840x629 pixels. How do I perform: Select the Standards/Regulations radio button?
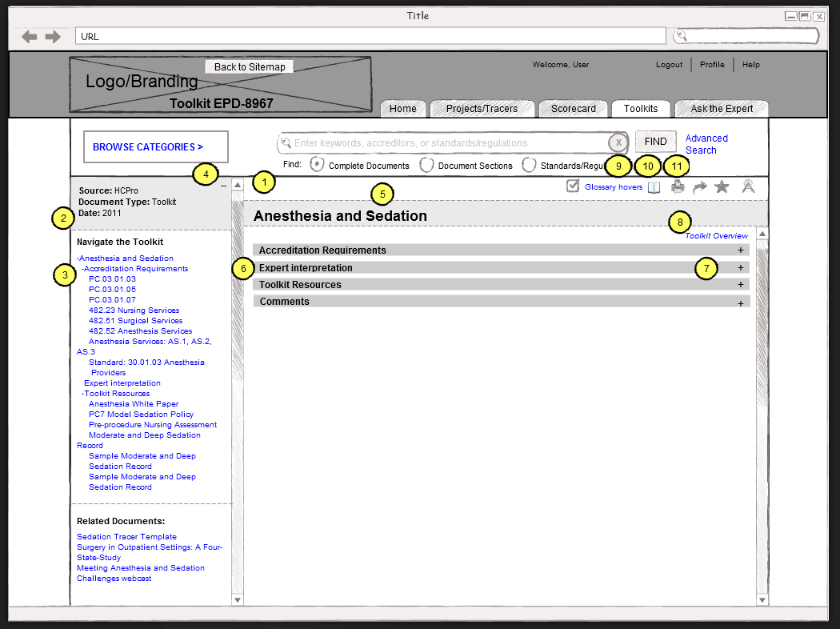tap(529, 165)
